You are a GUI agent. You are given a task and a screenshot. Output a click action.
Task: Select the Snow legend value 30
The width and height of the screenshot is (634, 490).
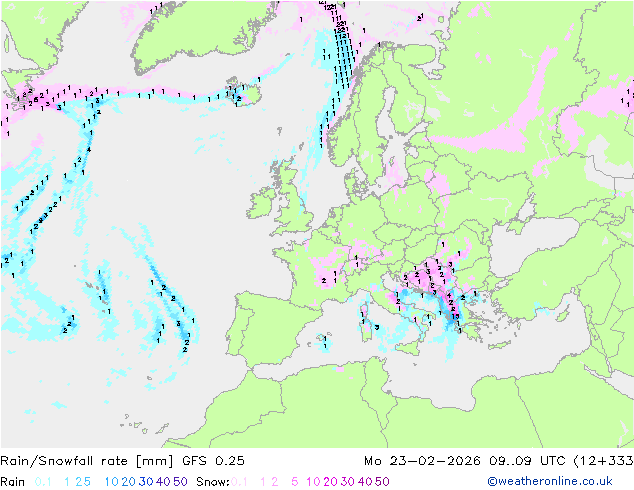348,482
